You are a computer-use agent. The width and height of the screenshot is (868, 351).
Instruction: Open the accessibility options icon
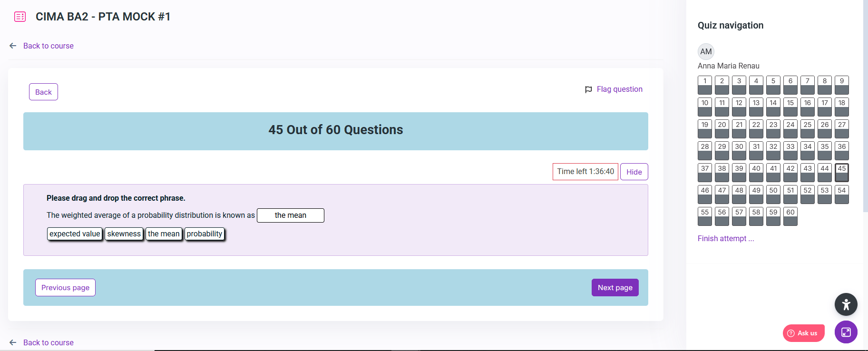pos(846,304)
